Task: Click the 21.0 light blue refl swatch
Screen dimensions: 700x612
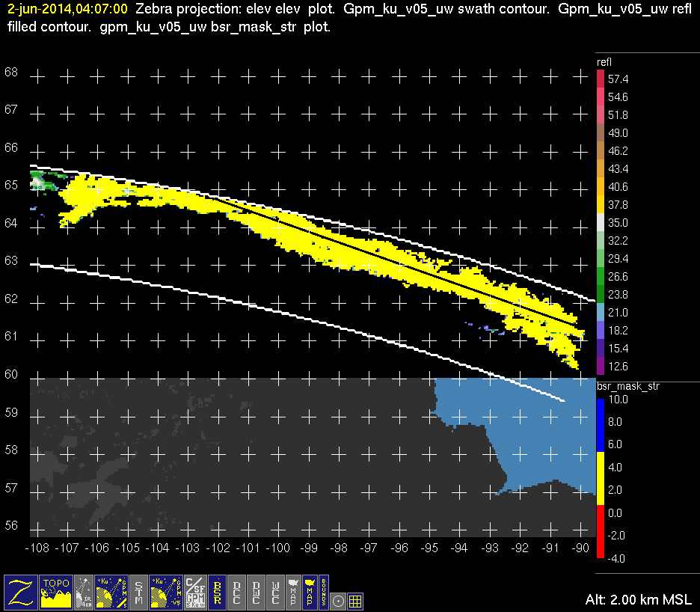Action: pos(601,312)
